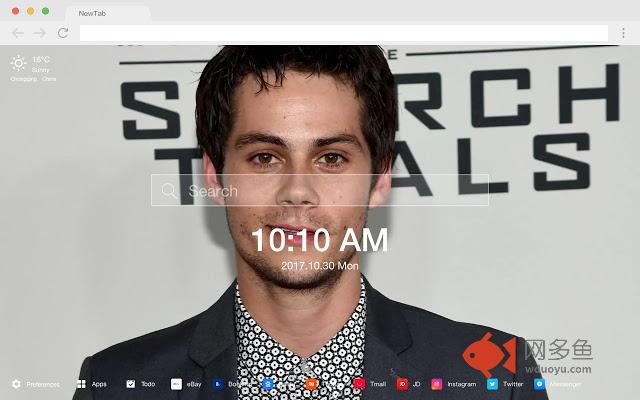Click the 10:10 AM clock display
The image size is (640, 400).
coord(320,240)
